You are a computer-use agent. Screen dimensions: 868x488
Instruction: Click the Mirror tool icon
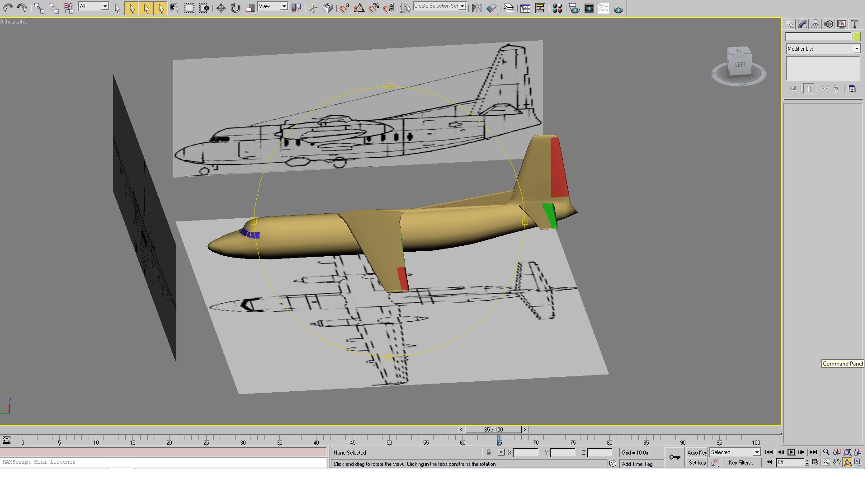476,8
